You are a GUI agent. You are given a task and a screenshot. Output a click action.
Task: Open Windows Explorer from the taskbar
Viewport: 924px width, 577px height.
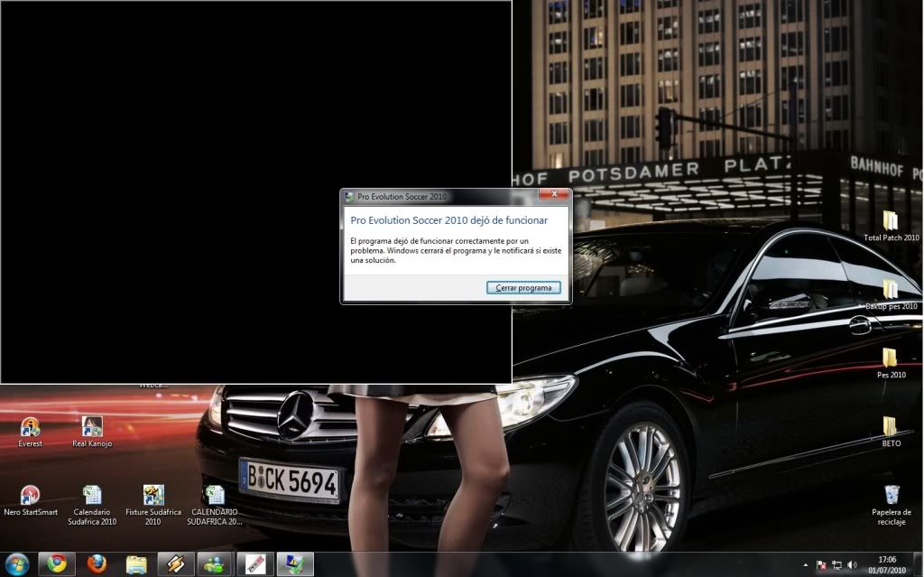click(x=136, y=564)
